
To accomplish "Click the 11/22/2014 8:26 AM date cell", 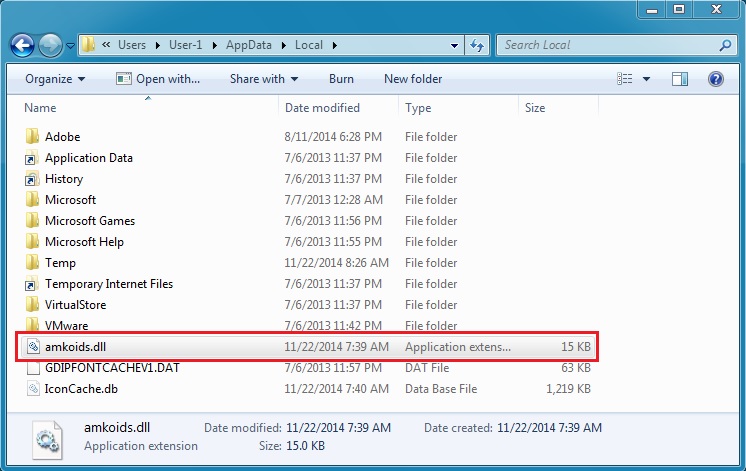I will (x=336, y=263).
